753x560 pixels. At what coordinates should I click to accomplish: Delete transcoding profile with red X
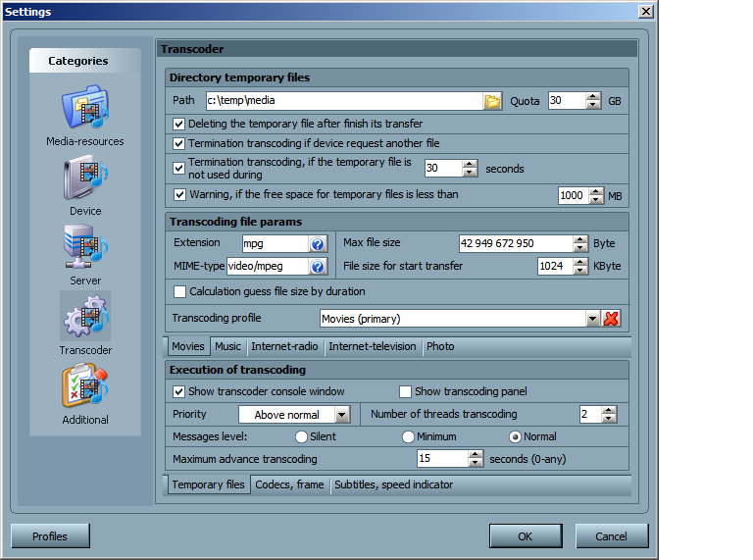click(x=611, y=319)
